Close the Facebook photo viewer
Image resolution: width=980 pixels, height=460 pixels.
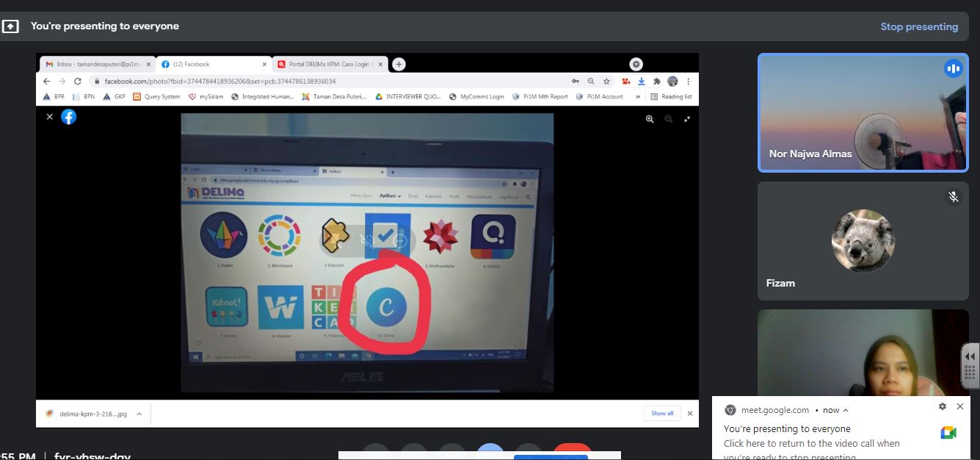coord(49,116)
